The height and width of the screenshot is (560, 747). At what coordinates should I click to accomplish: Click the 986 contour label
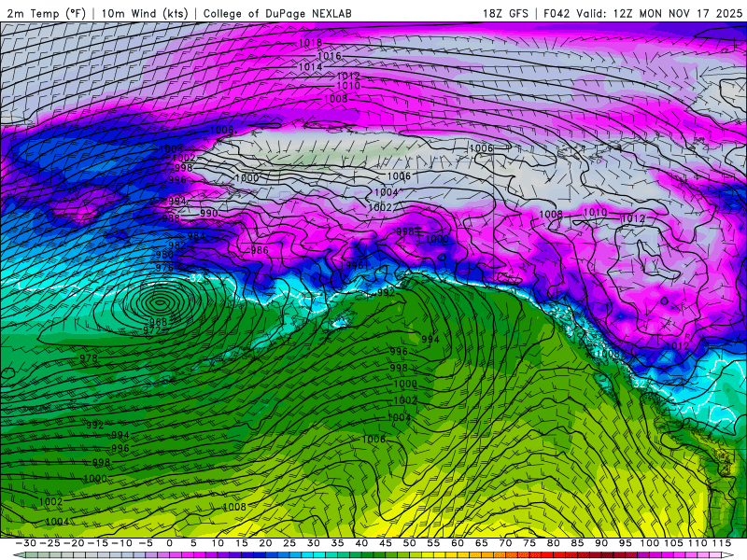point(260,250)
